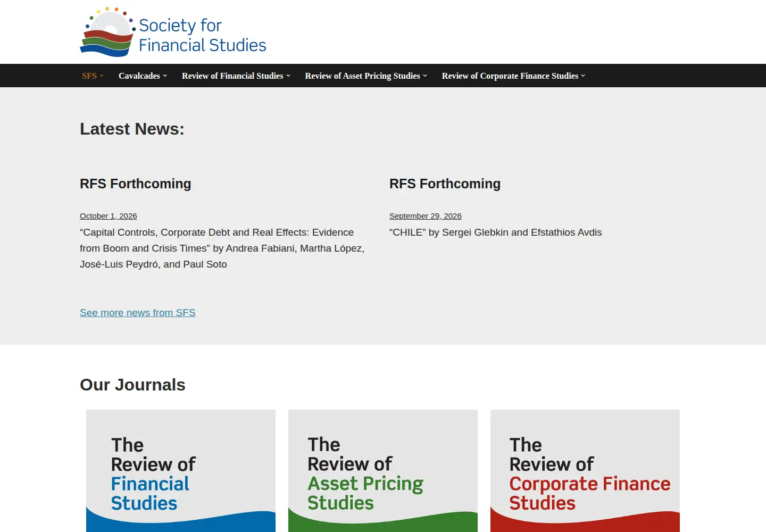
Task: Expand Review of Corporate Finance Studies chevron
Action: coord(583,76)
